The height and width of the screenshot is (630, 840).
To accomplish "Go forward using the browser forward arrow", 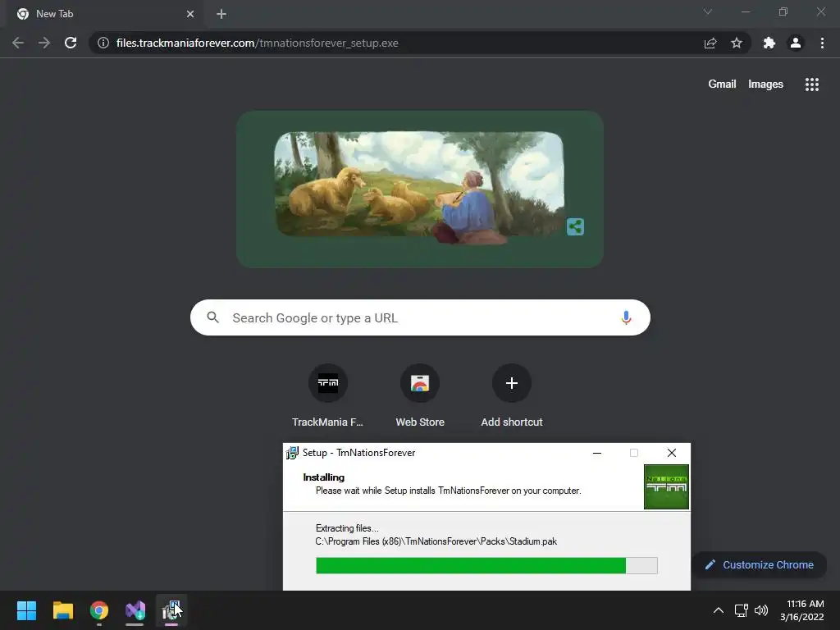I will coord(44,43).
